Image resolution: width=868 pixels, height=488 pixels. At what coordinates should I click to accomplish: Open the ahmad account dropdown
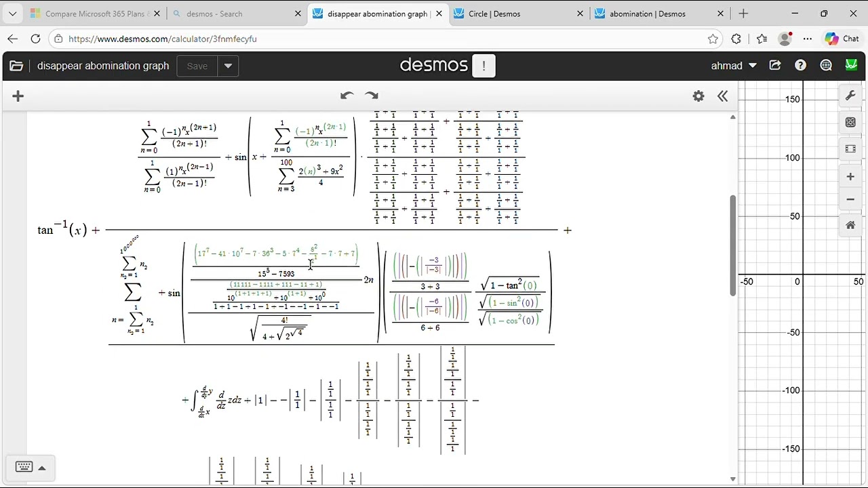tap(734, 66)
